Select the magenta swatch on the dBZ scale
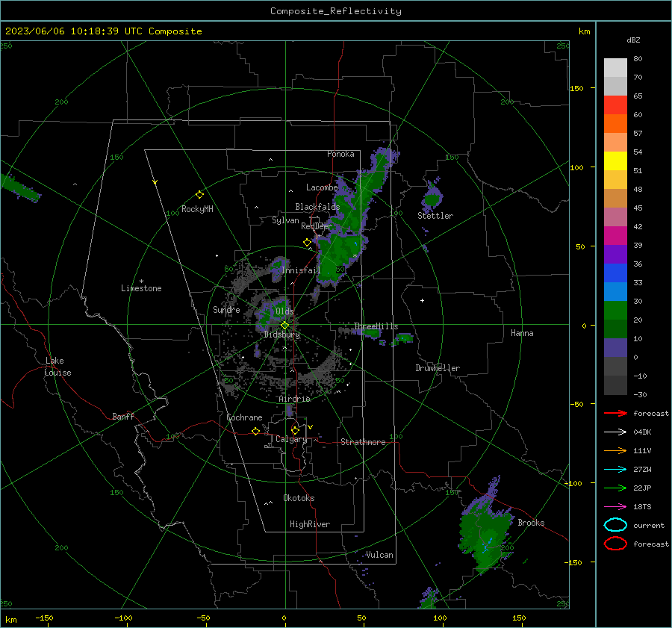The height and width of the screenshot is (628, 672). click(x=615, y=235)
